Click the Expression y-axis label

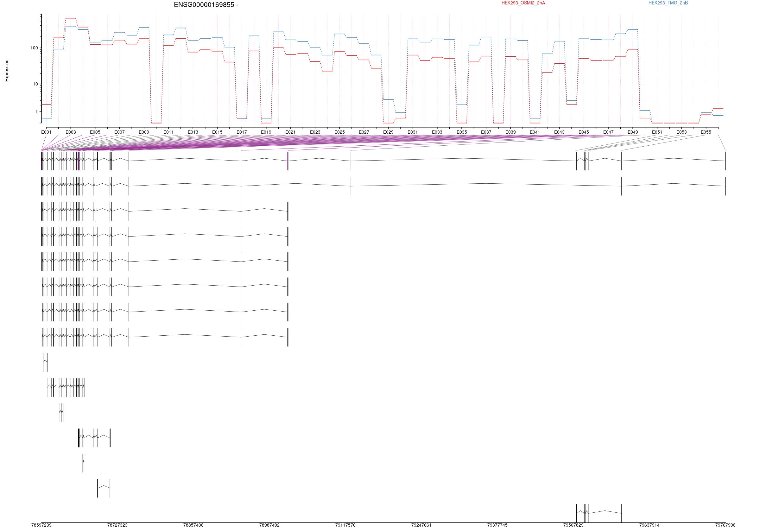tap(7, 71)
